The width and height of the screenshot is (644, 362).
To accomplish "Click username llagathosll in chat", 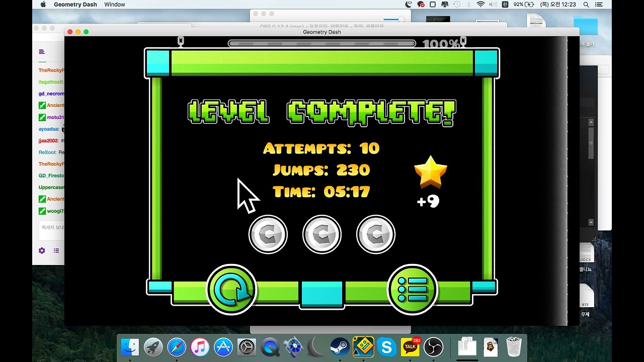I will click(51, 82).
